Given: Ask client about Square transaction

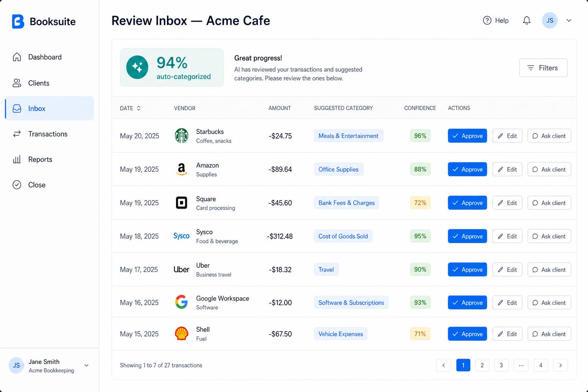Looking at the screenshot, I should coord(549,203).
